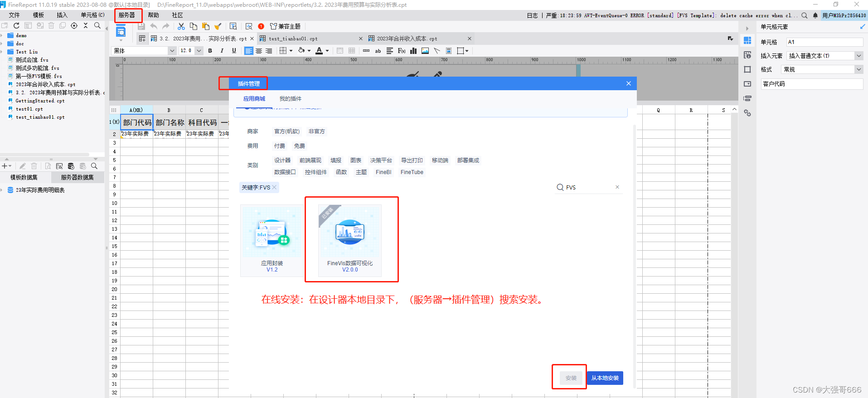Save the template using the floppy disk icon

point(141,26)
